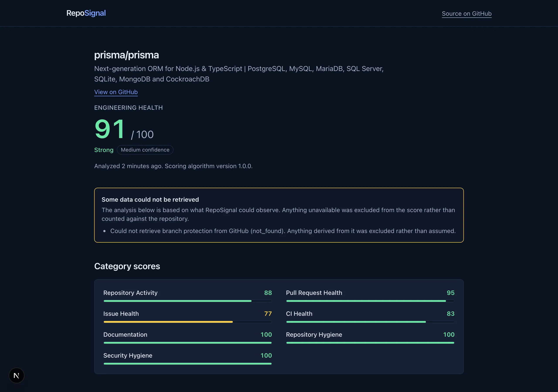Click the ENGINEERING HEALTH label
Image resolution: width=558 pixels, height=392 pixels.
click(x=129, y=108)
